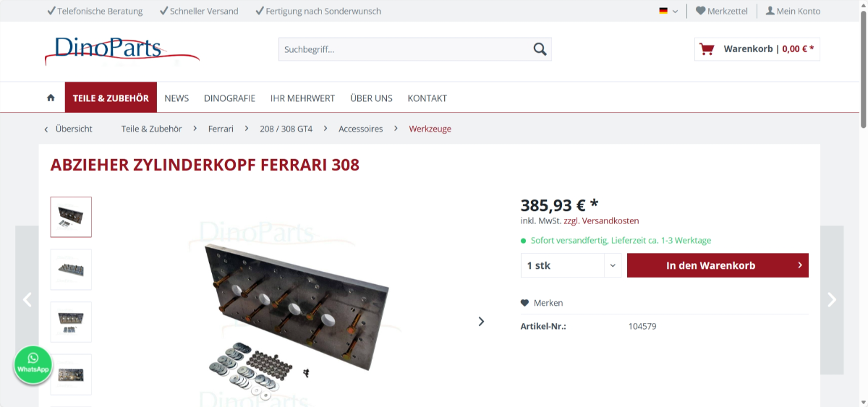Open the shopping cart Warenkorb icon
Viewport: 868px width, 407px height.
[x=707, y=49]
